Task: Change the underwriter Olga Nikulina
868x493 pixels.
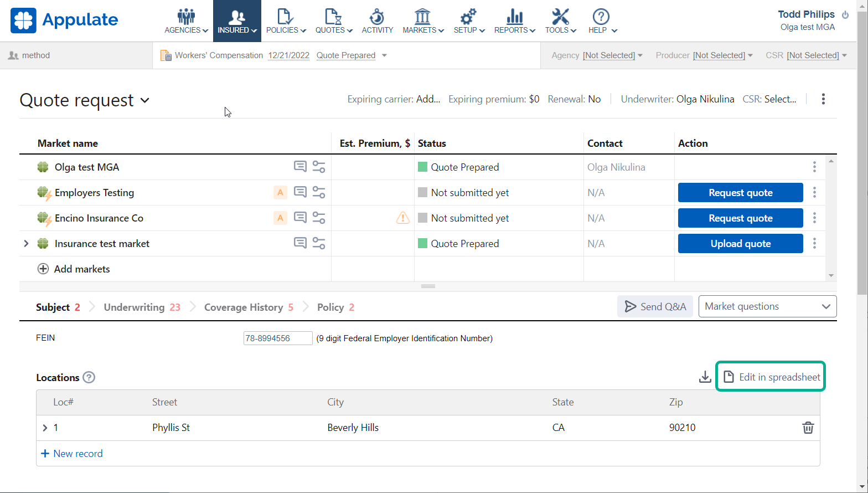Action: pyautogui.click(x=705, y=99)
